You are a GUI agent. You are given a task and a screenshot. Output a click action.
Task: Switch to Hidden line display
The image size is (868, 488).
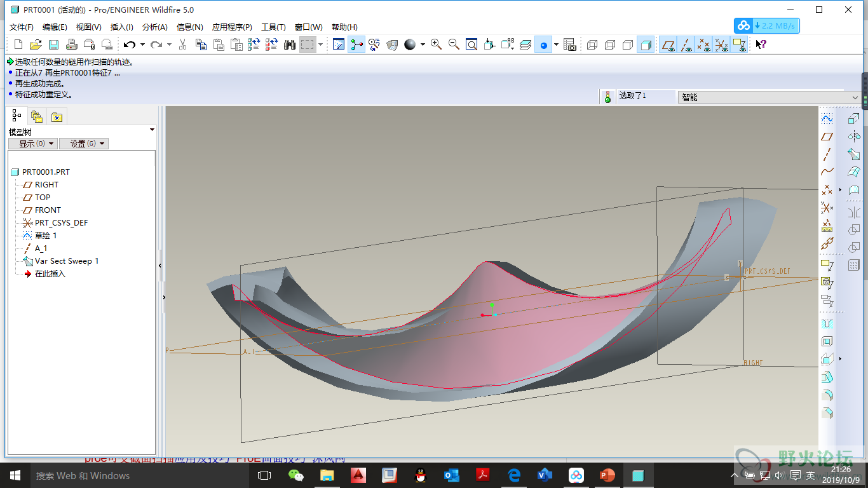pyautogui.click(x=610, y=44)
